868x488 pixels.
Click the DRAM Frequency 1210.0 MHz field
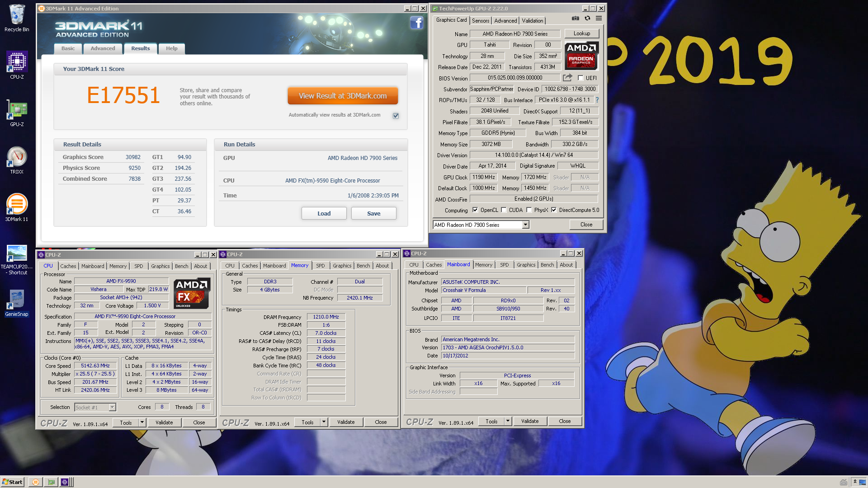(326, 317)
